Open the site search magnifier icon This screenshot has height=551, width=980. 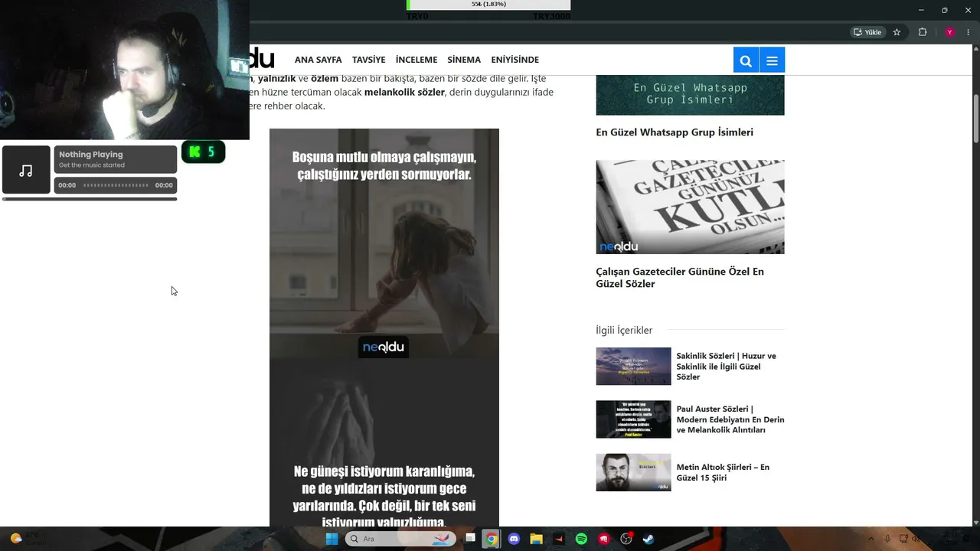click(x=746, y=60)
